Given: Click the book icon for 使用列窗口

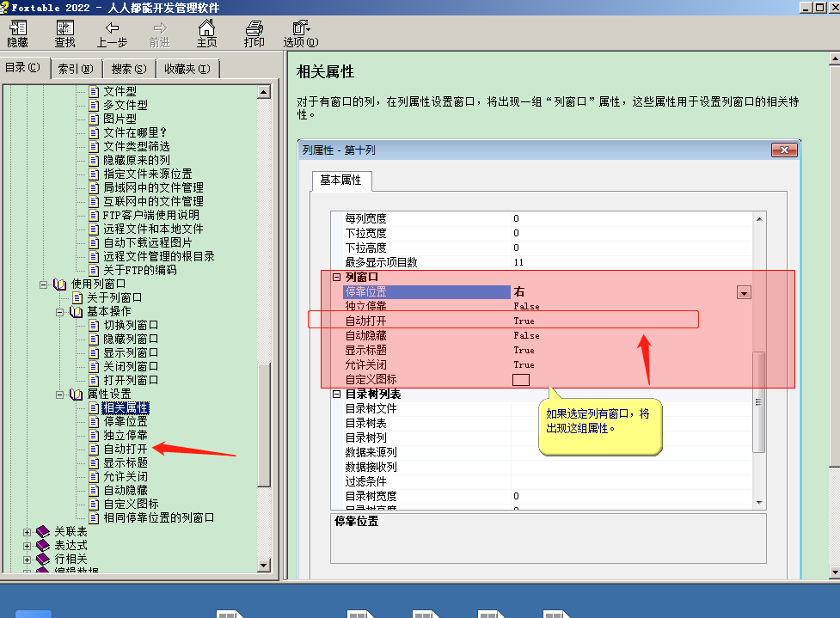Looking at the screenshot, I should pos(59,285).
